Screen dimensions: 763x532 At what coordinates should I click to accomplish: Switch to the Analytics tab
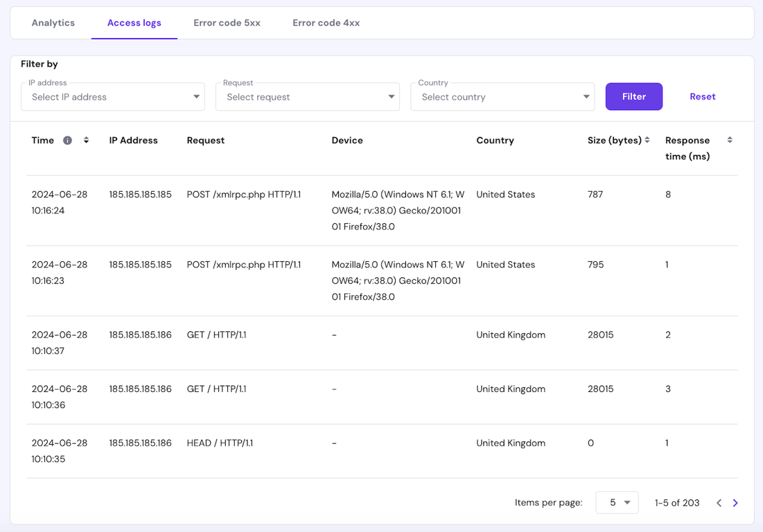pos(53,22)
